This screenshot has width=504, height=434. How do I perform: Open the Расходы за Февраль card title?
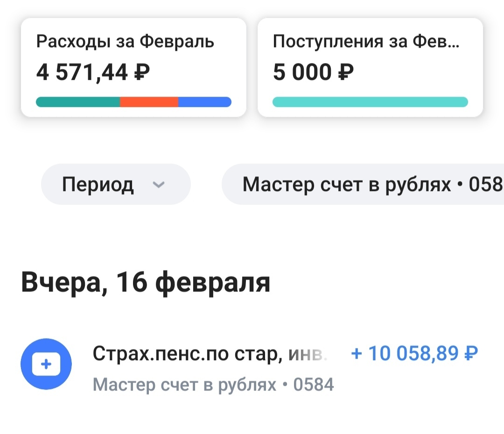pos(125,42)
